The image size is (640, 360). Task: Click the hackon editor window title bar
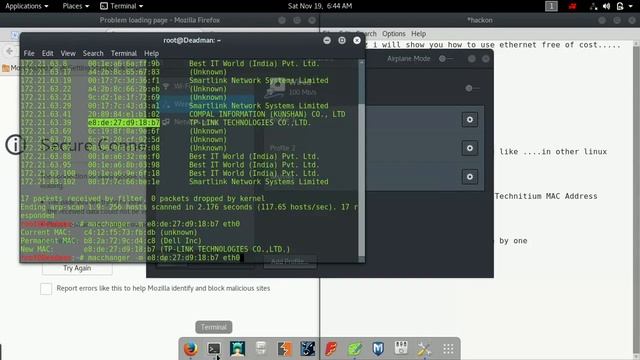coord(480,20)
